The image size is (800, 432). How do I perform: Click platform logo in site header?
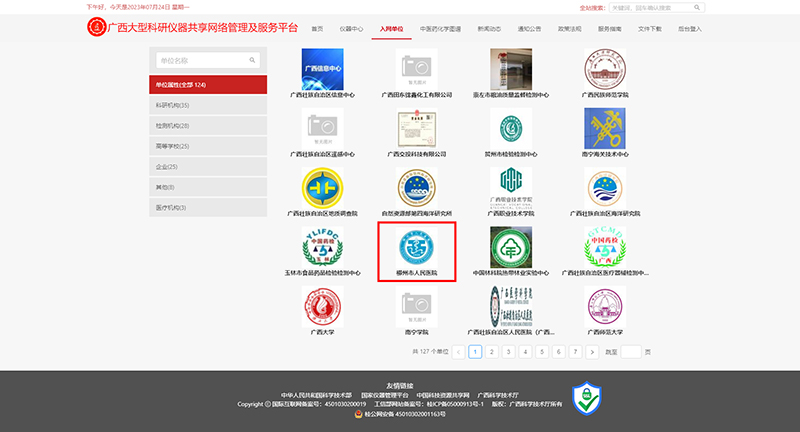tap(96, 27)
